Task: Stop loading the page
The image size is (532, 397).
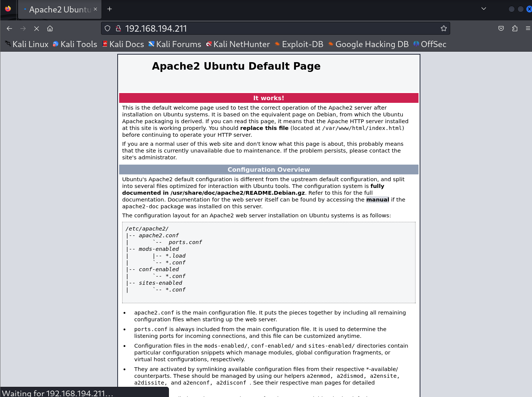Action: coord(37,28)
